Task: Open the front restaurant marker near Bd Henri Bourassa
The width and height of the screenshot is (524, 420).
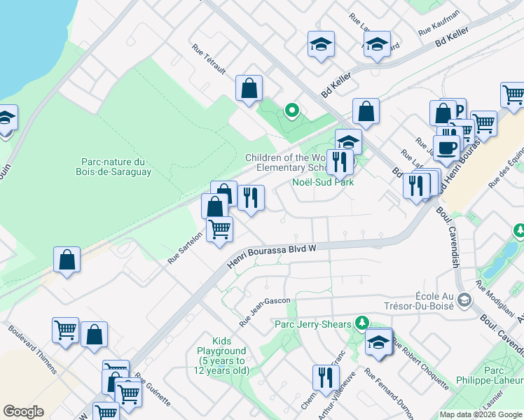Action: pyautogui.click(x=416, y=188)
